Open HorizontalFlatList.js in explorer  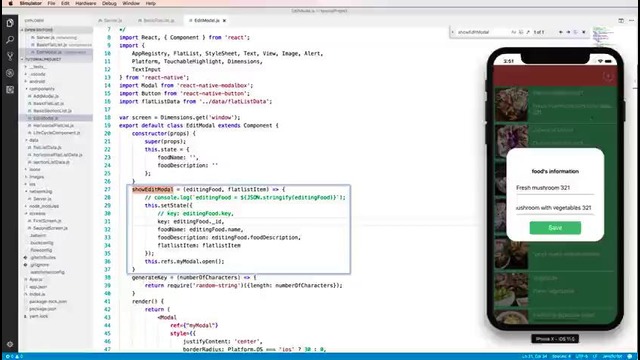(53, 126)
